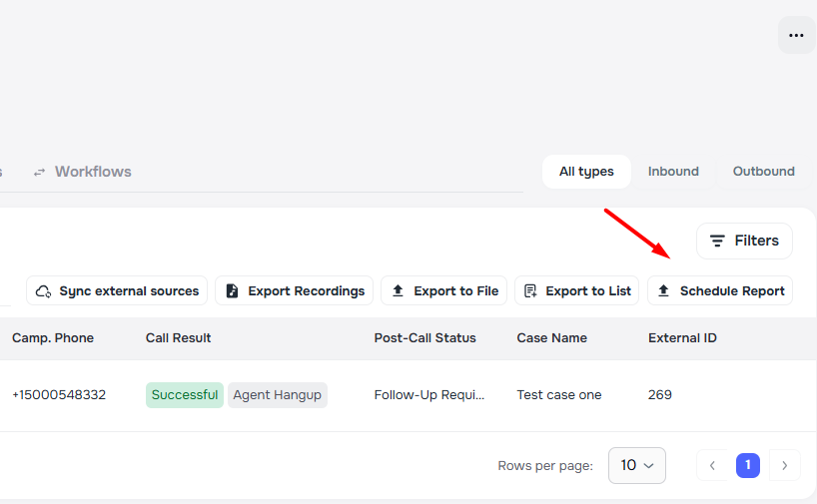The height and width of the screenshot is (504, 817).
Task: Open the Test case one entry
Action: pos(558,395)
